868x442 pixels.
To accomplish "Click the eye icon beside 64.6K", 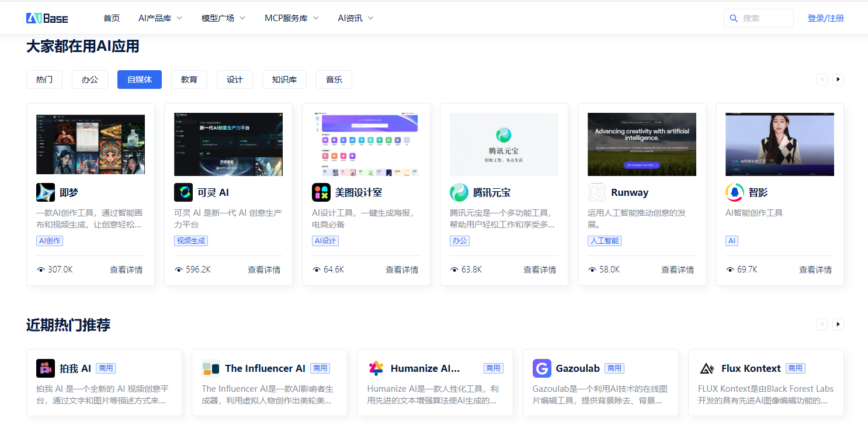I will tap(317, 270).
